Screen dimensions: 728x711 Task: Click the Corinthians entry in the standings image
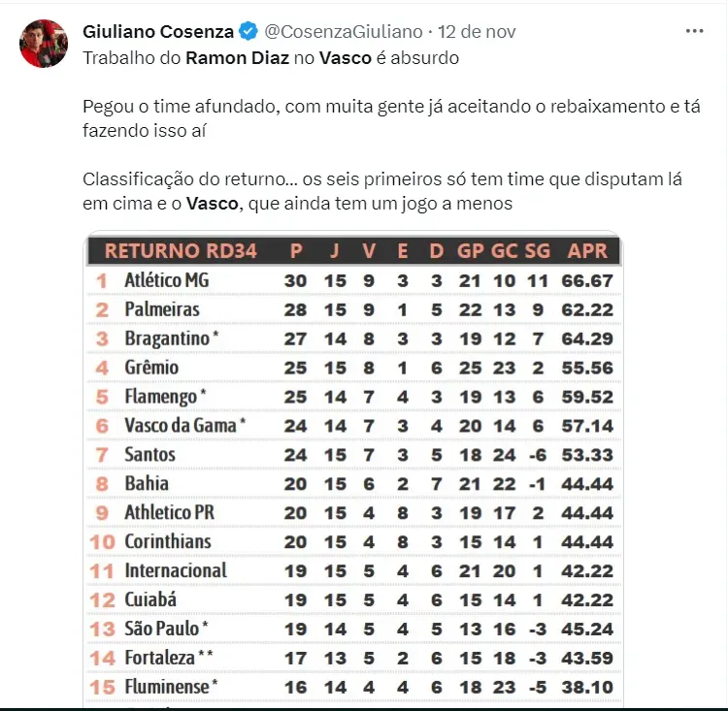(167, 541)
